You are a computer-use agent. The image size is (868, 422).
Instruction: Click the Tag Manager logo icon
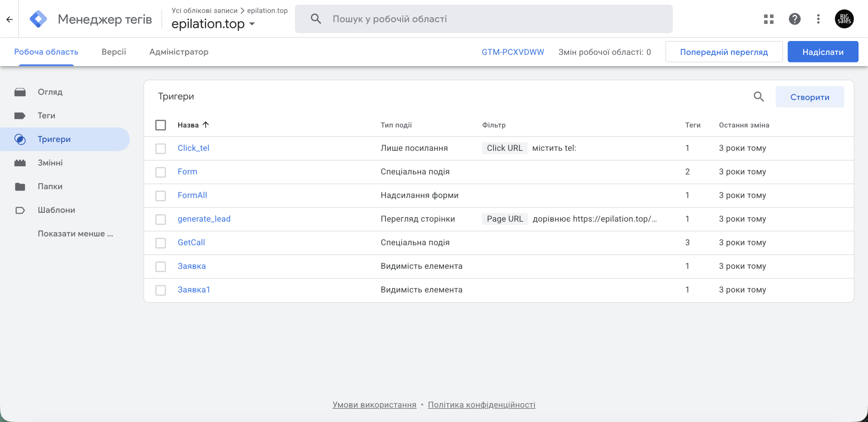point(38,19)
